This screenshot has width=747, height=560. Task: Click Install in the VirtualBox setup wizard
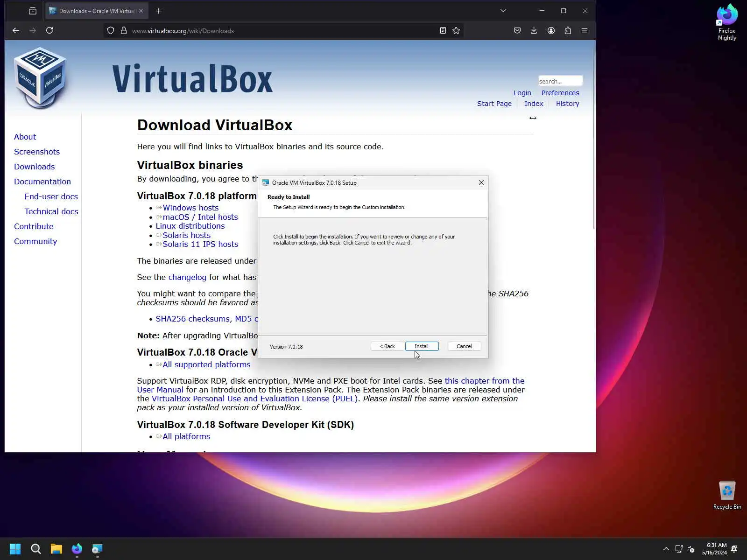tap(422, 346)
